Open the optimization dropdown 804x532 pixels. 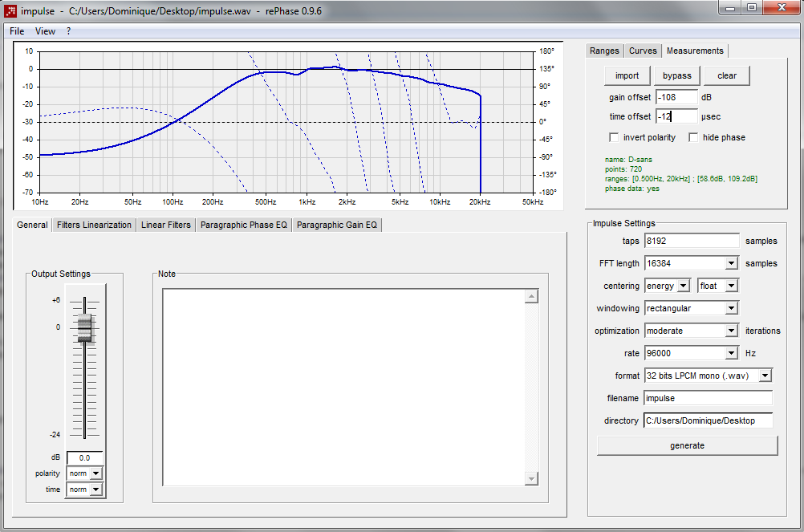[732, 331]
